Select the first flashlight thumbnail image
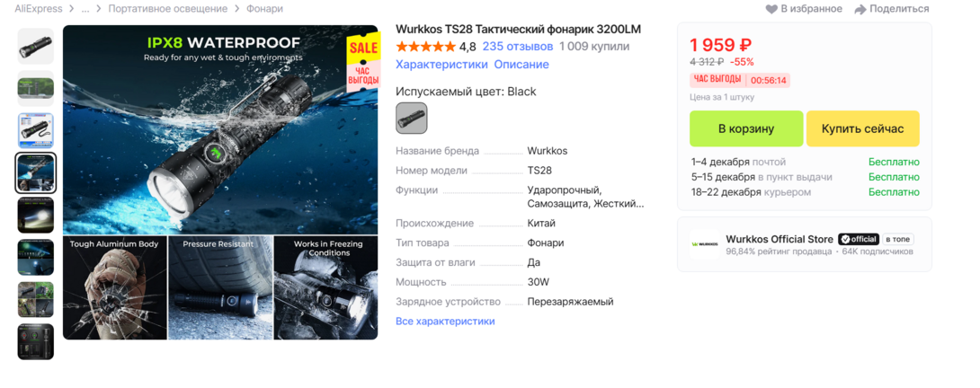This screenshot has height=388, width=980. (36, 47)
